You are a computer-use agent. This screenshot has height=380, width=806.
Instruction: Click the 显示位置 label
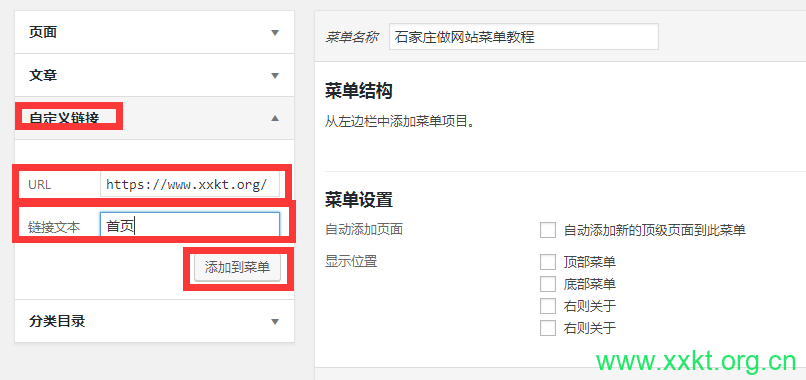(351, 262)
